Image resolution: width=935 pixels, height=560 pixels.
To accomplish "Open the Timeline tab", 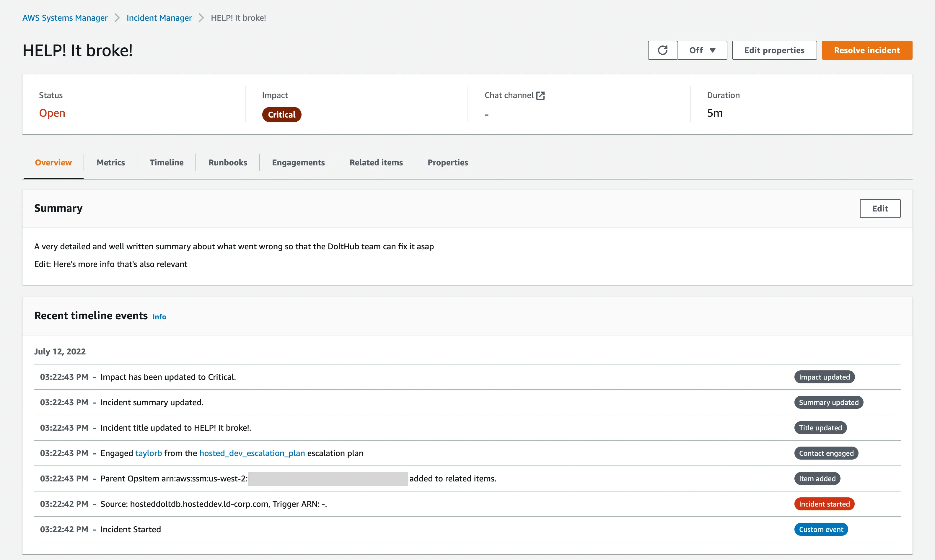I will click(166, 162).
